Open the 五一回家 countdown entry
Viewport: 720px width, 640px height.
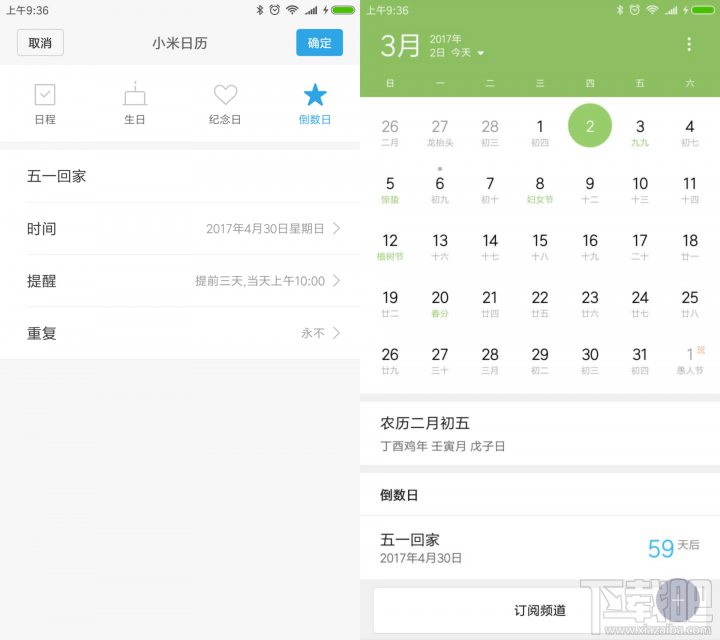[x=540, y=548]
